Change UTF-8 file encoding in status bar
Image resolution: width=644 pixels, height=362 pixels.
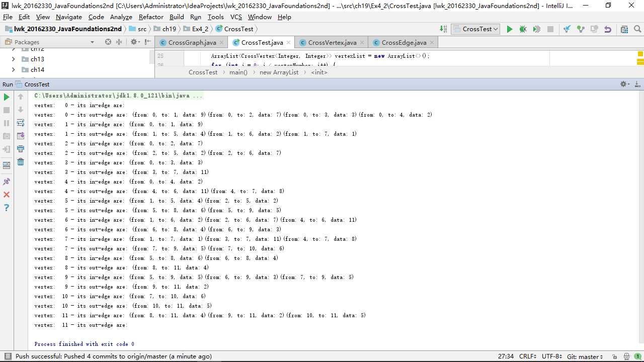click(x=551, y=356)
